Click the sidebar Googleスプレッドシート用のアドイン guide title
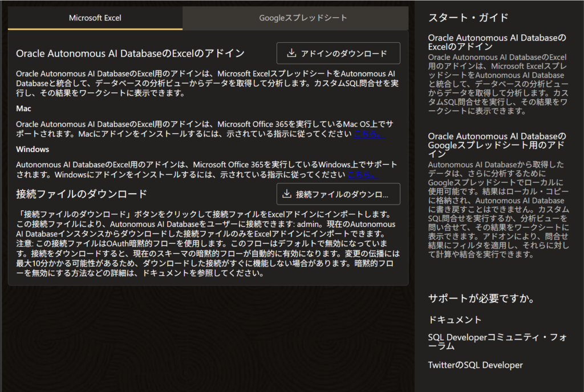Screen dimensions: 584x392 click(497, 145)
